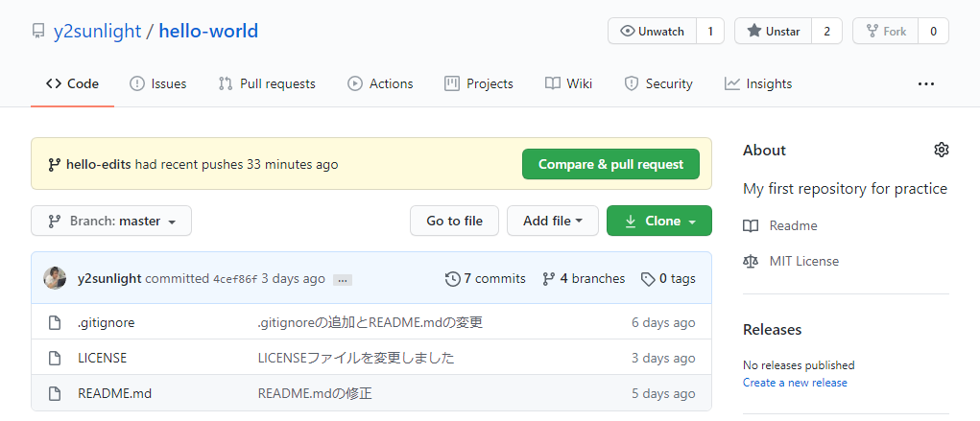This screenshot has height=421, width=980.
Task: Expand the green Clone dropdown
Action: pyautogui.click(x=659, y=221)
